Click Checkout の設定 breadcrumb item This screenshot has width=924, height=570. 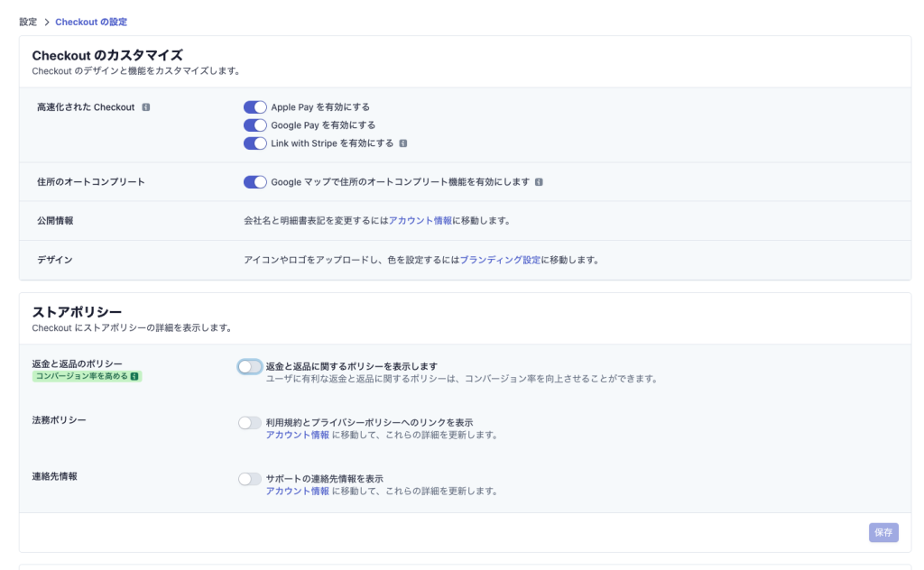(91, 21)
